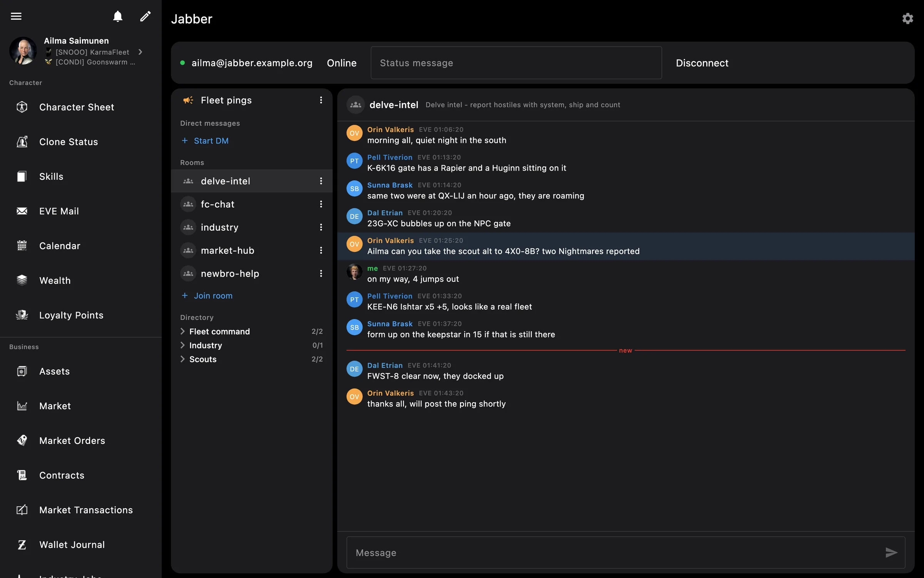Click the Wallet Journal ISK icon
The height and width of the screenshot is (578, 924).
point(22,544)
